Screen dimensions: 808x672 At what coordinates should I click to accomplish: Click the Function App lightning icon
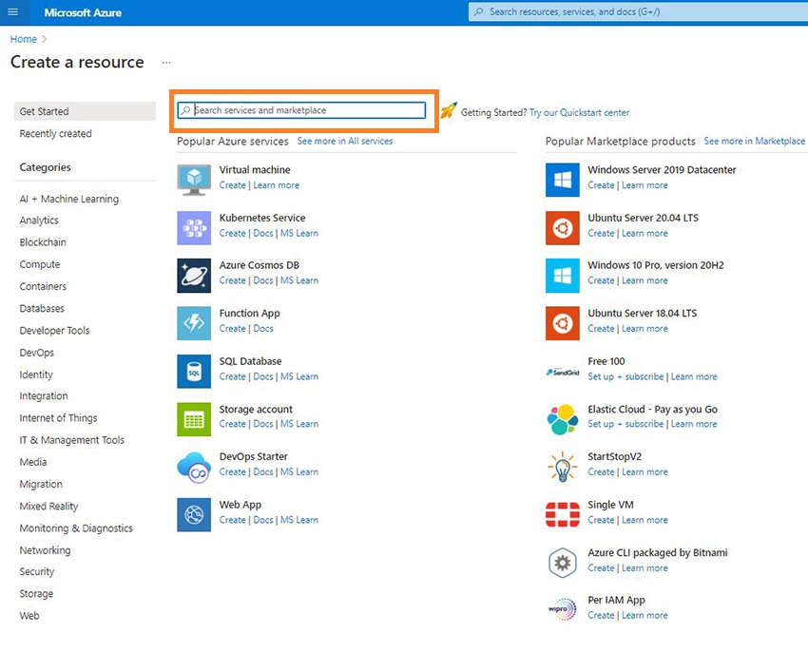194,323
